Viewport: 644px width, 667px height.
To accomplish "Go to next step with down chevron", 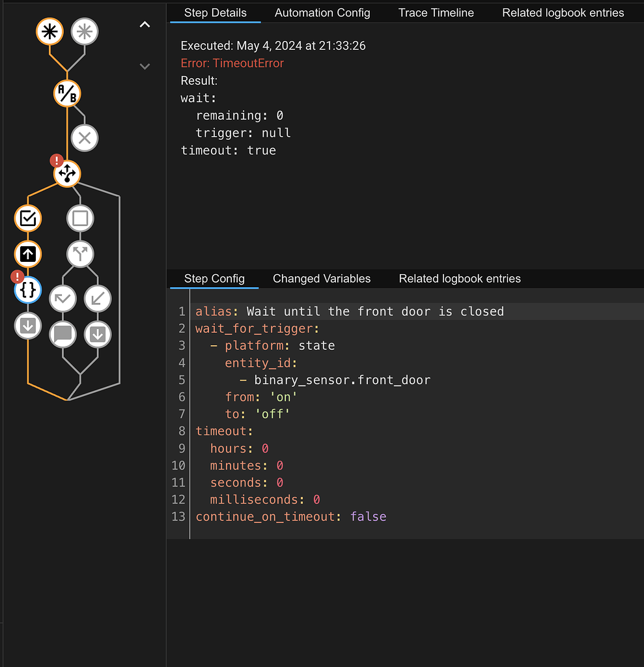I will [x=145, y=66].
